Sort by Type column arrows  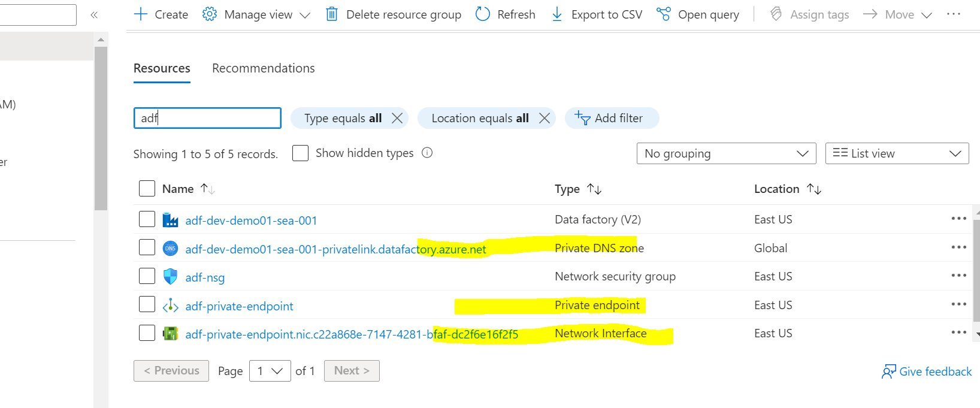594,189
